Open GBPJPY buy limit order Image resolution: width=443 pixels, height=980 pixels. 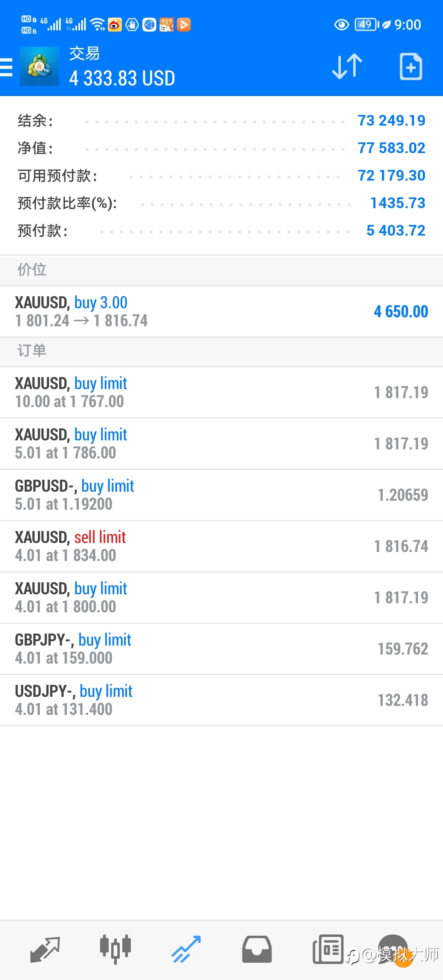tap(221, 649)
